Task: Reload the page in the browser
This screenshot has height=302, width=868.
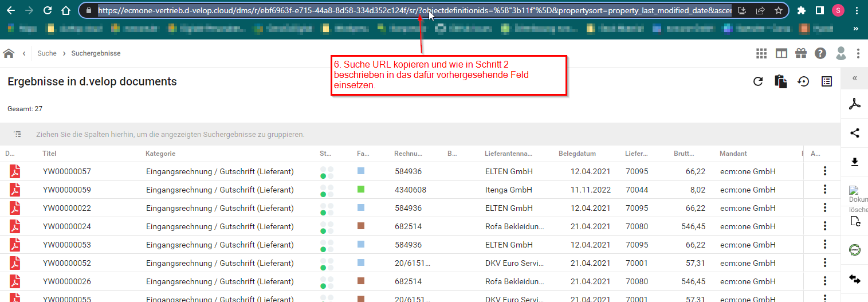Action: click(48, 10)
